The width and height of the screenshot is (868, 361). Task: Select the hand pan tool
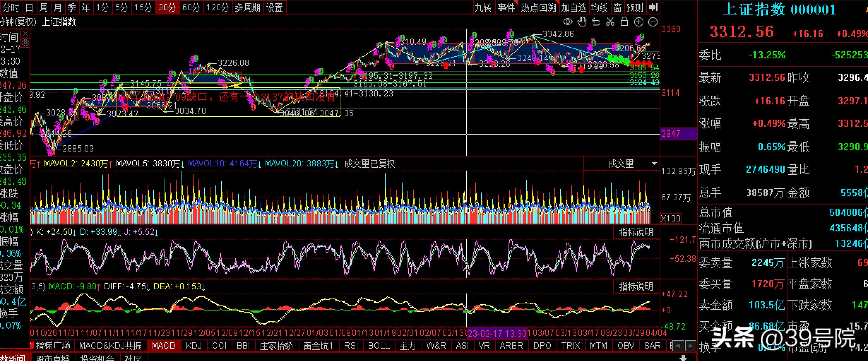582,22
